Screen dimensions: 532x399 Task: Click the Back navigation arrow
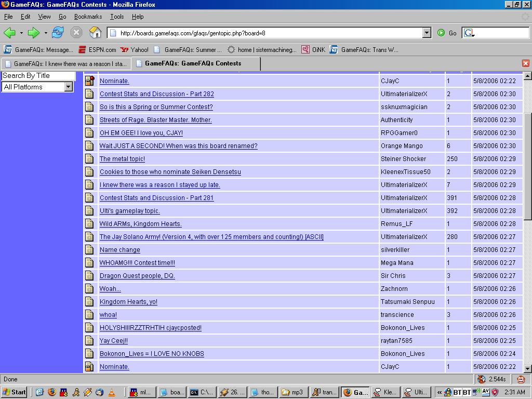click(x=10, y=33)
